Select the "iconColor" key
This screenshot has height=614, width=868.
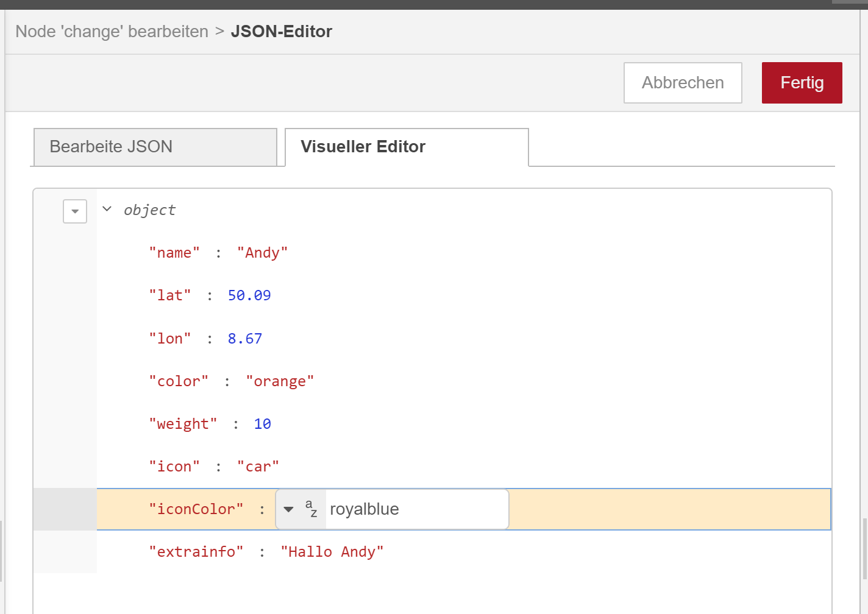[x=196, y=509]
